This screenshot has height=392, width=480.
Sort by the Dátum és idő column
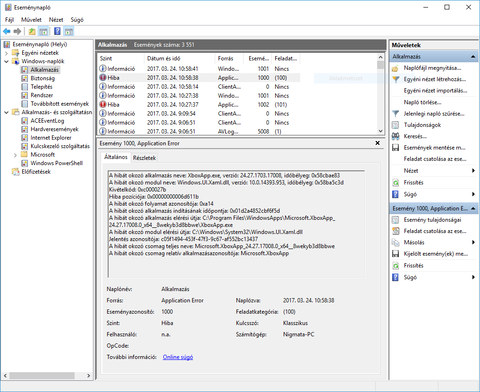(179, 58)
